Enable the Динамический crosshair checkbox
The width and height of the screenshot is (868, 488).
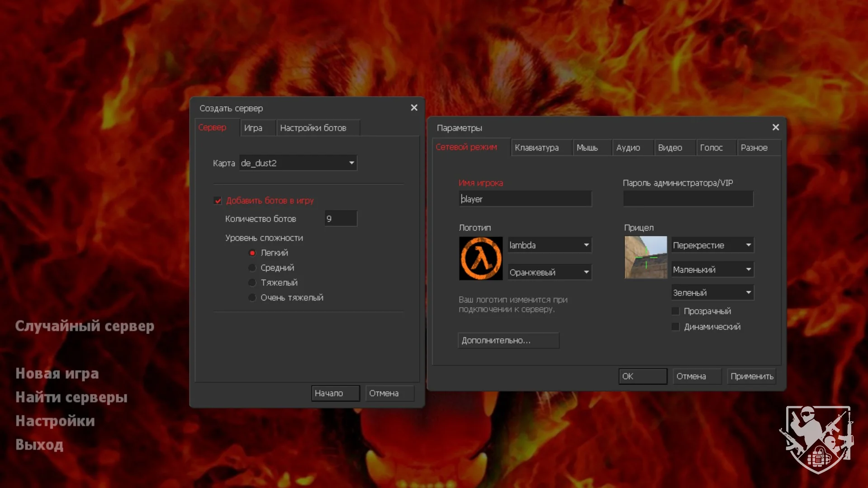[675, 327]
